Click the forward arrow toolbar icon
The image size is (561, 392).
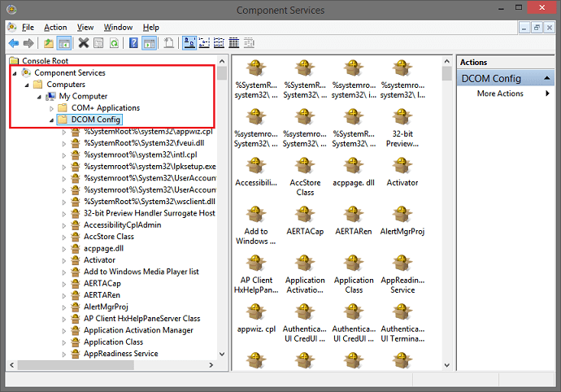pos(28,43)
